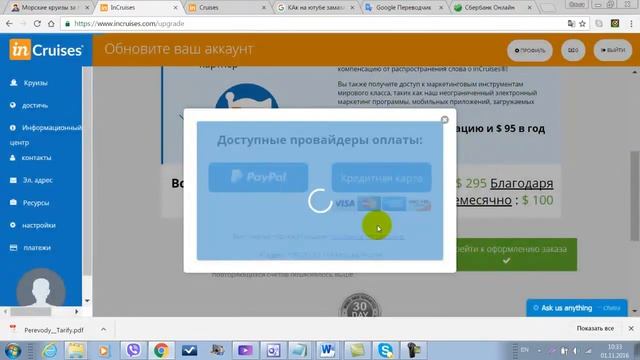The height and width of the screenshot is (360, 640).
Task: Click the Благодаря link
Action: click(521, 183)
